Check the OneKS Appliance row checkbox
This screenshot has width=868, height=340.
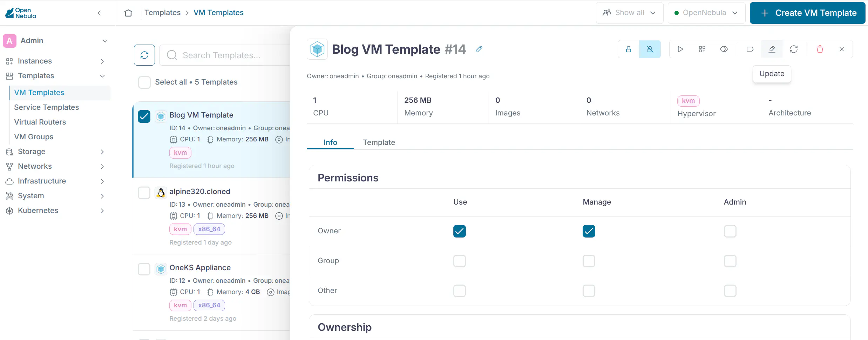click(144, 269)
